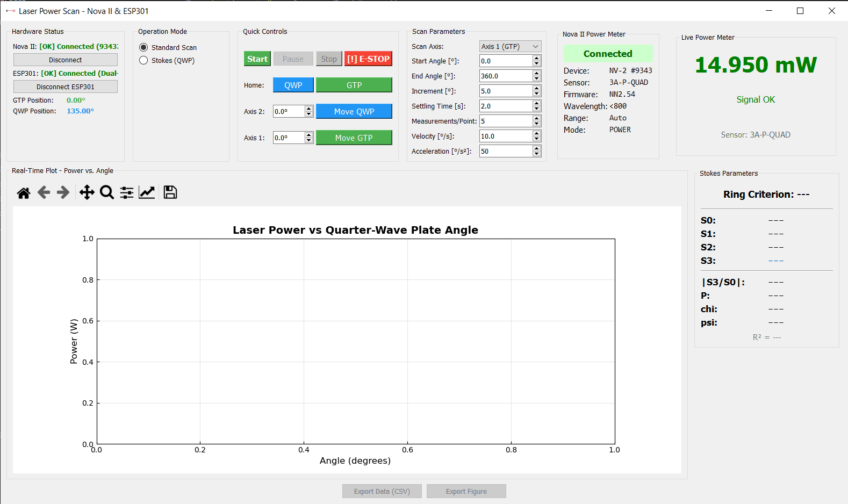Home the GTP axis
848x504 pixels.
pyautogui.click(x=354, y=85)
